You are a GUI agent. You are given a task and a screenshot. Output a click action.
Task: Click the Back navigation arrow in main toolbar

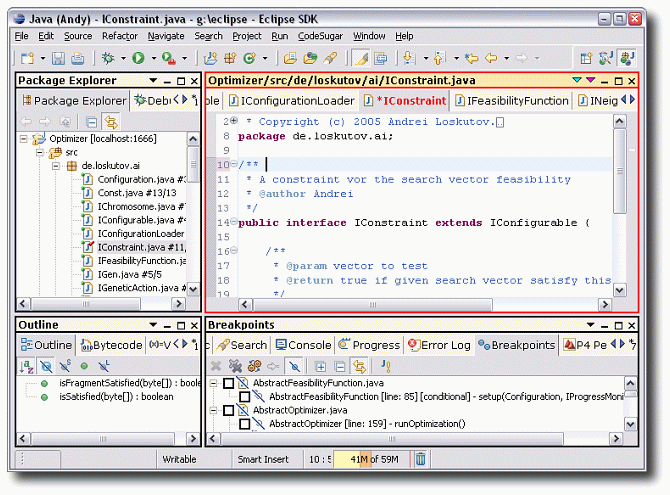491,58
